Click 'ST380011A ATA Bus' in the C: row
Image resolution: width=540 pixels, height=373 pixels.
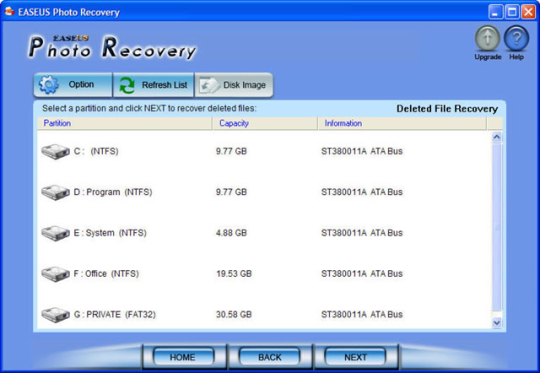coord(362,151)
